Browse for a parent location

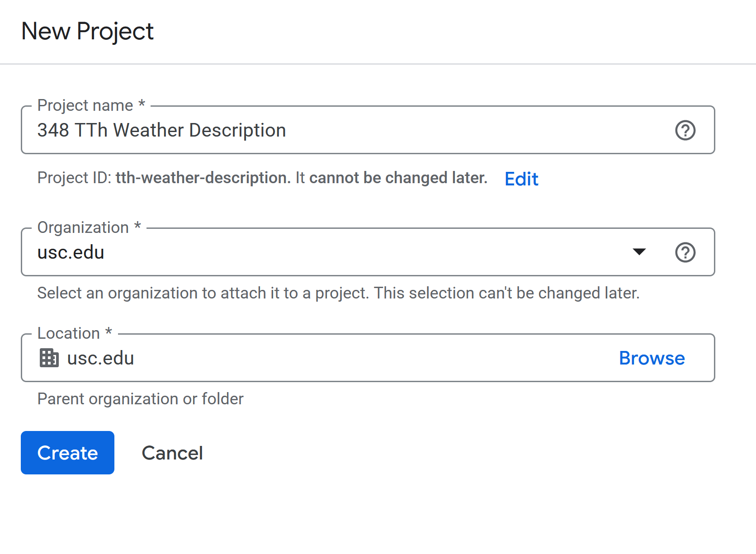point(652,358)
